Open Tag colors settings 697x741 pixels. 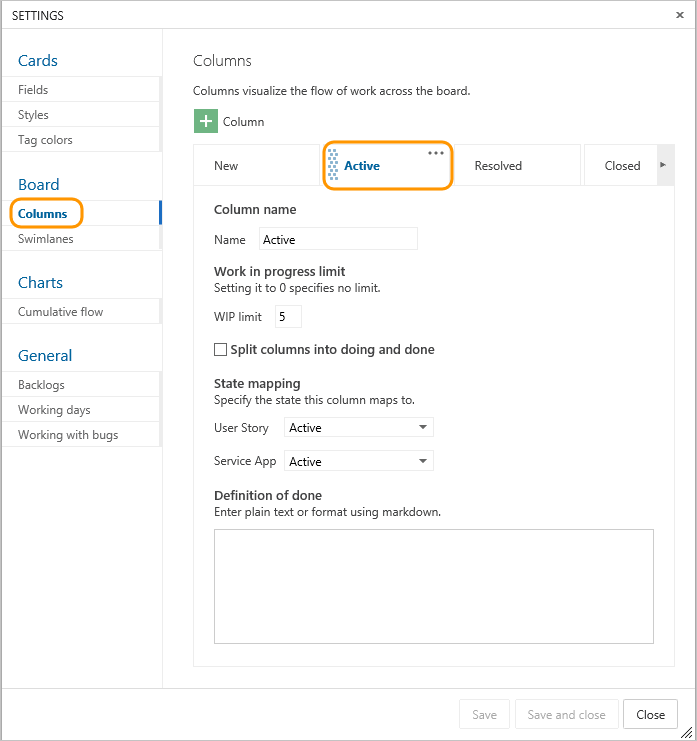(x=81, y=139)
